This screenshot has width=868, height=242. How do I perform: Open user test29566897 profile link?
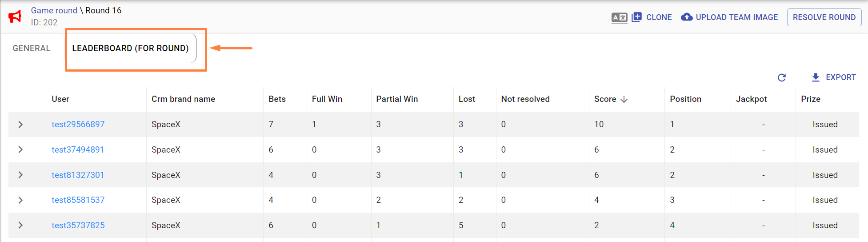(78, 125)
